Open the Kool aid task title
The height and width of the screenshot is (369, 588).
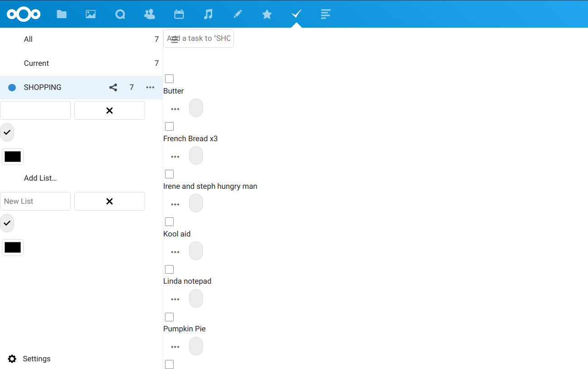(177, 234)
